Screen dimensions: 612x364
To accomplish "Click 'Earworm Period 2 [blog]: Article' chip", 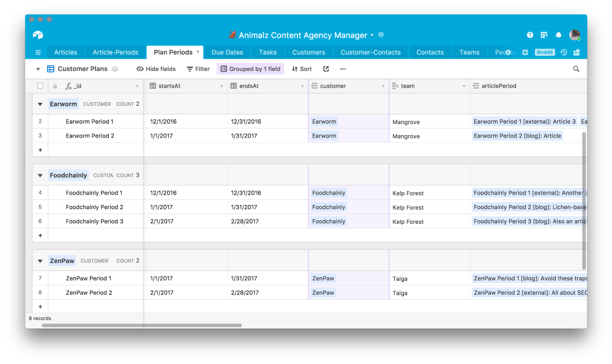I will 517,136.
